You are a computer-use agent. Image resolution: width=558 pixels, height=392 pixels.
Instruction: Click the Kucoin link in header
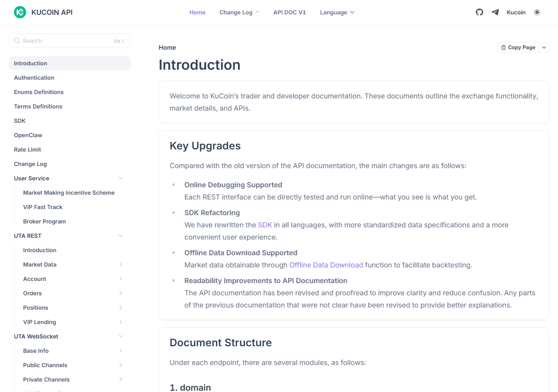tap(516, 12)
